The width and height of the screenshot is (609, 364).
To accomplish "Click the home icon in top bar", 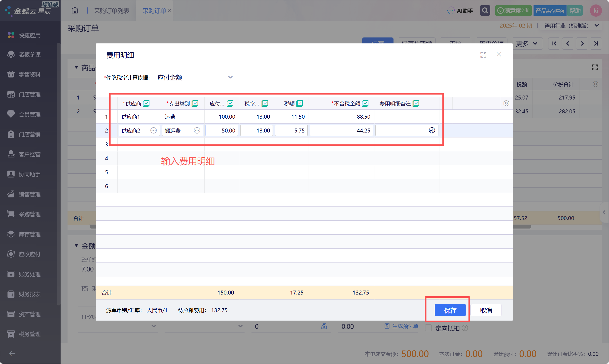I will coord(75,11).
